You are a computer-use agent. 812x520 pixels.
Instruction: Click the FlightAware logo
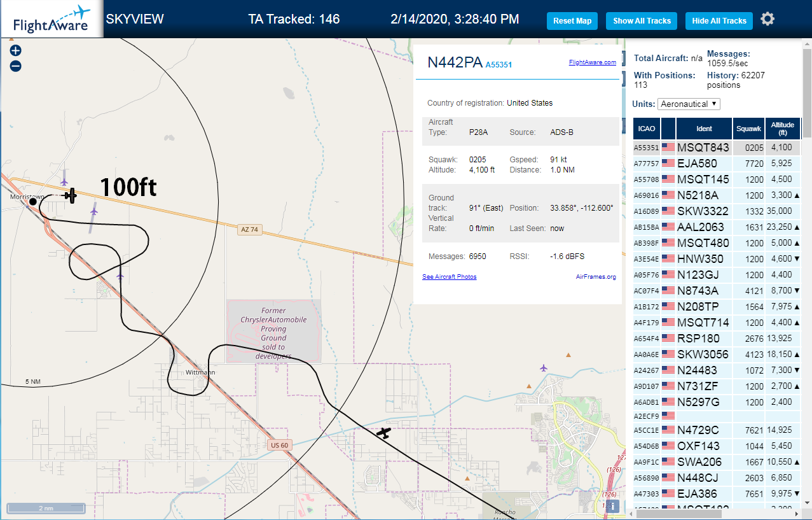pyautogui.click(x=52, y=19)
